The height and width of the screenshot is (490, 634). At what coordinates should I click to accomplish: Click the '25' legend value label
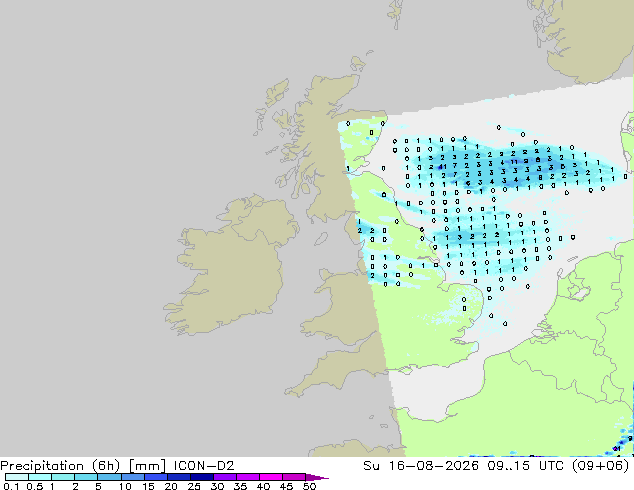(194, 486)
